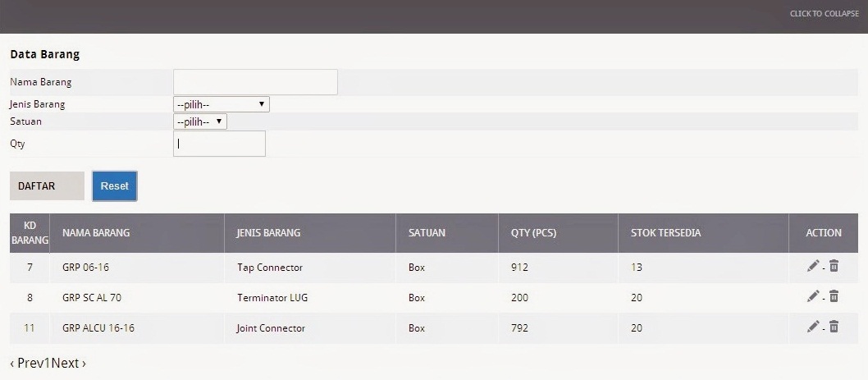The width and height of the screenshot is (868, 380).
Task: Click the code cell 11
Action: click(30, 328)
